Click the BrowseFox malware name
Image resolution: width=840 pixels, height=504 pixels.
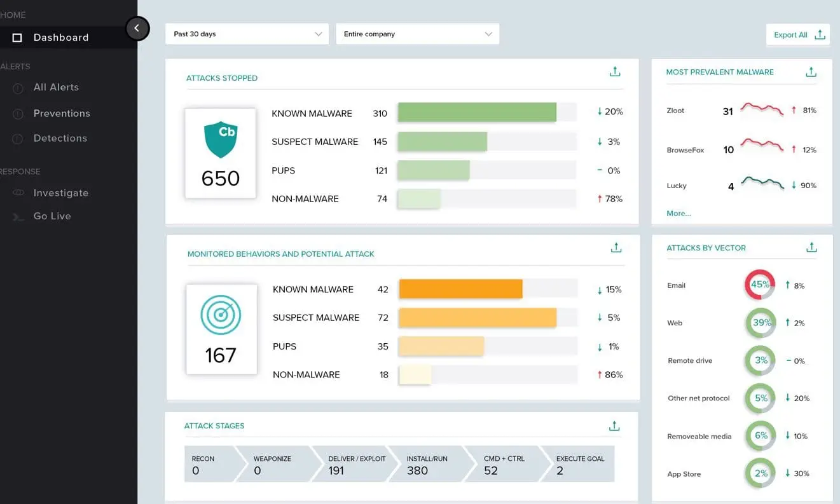point(685,150)
